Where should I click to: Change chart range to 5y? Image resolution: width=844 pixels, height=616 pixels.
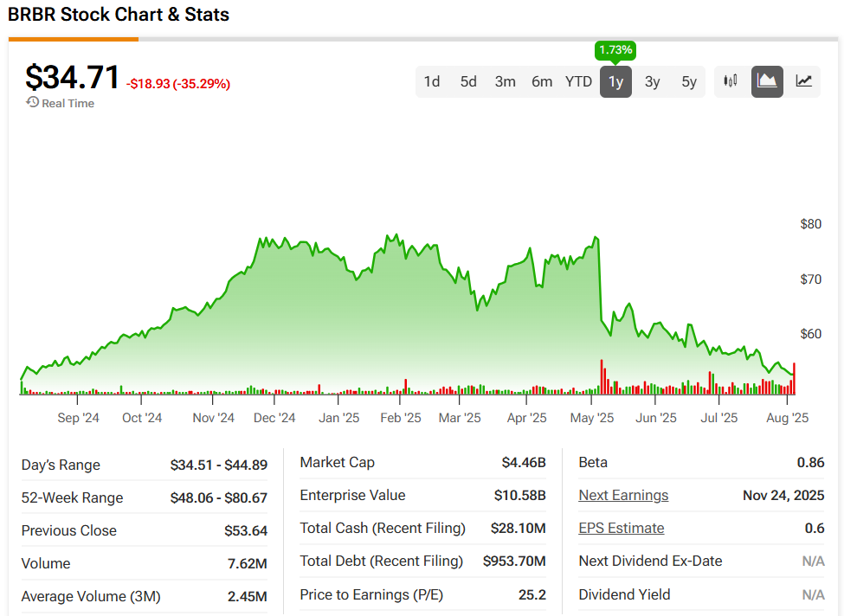(689, 81)
